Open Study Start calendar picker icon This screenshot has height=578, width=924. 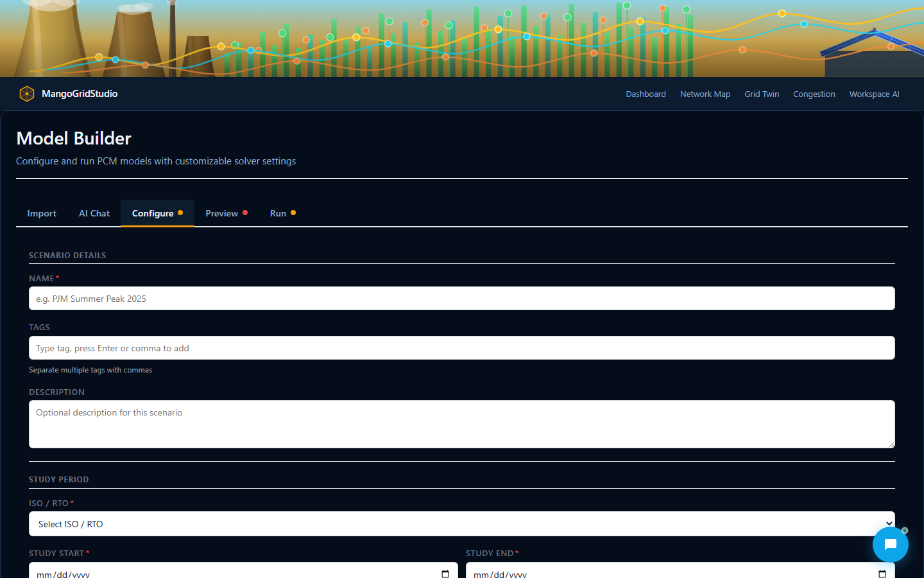pyautogui.click(x=445, y=574)
